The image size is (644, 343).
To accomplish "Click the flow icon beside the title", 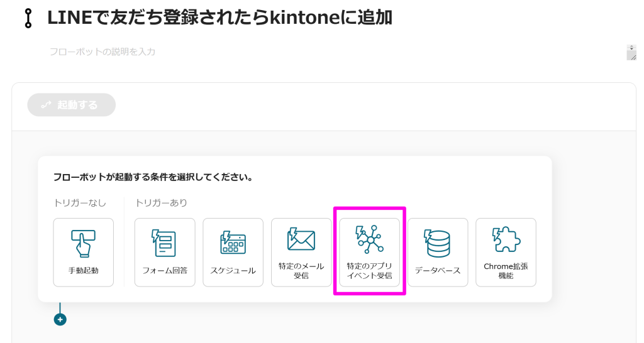I will click(28, 18).
